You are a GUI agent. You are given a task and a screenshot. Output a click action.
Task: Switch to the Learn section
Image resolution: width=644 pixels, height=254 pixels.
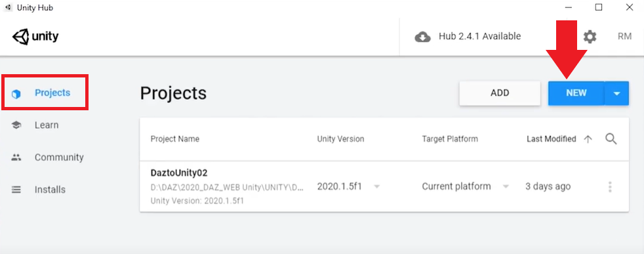point(46,125)
